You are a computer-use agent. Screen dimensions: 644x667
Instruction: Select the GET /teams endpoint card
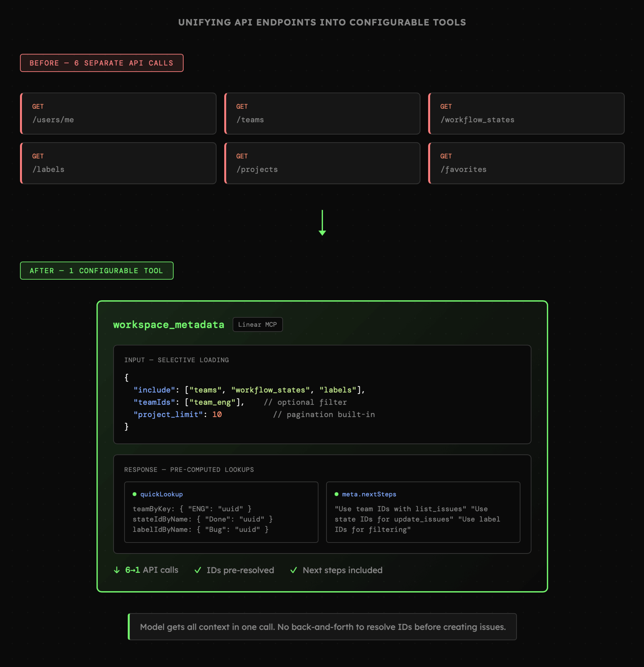tap(322, 113)
